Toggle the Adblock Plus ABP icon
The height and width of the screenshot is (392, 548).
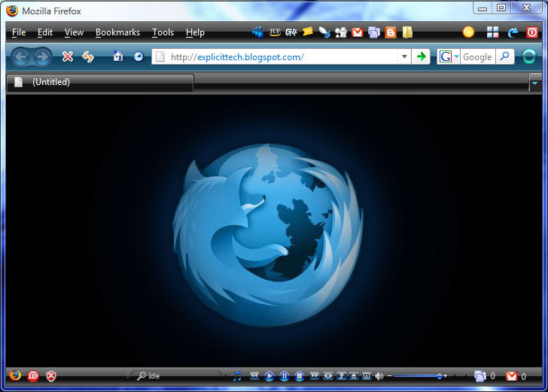point(33,376)
